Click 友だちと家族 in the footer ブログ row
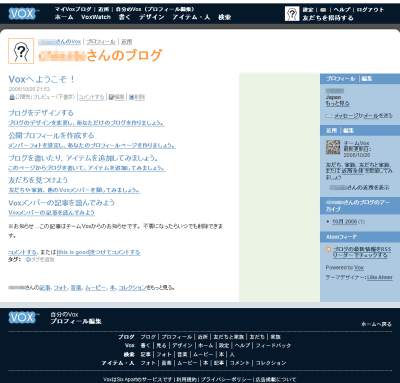Screen dimensions: 400x383 pyautogui.click(x=229, y=337)
